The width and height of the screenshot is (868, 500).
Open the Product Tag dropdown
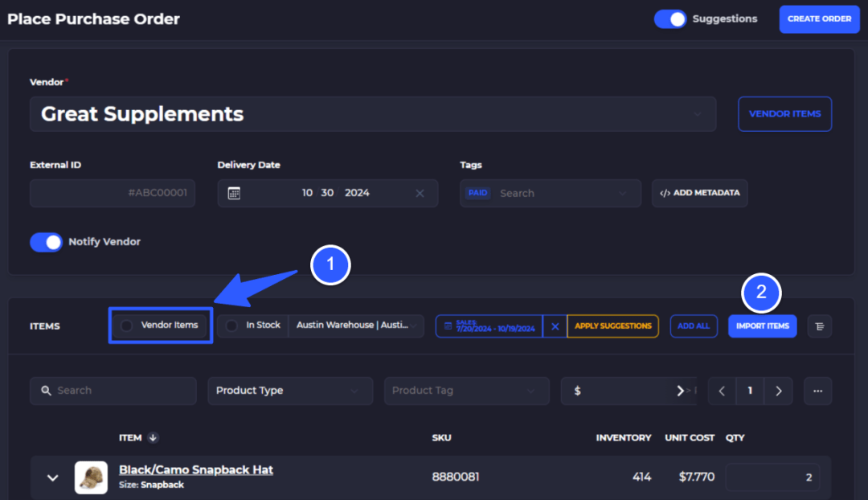(x=467, y=391)
